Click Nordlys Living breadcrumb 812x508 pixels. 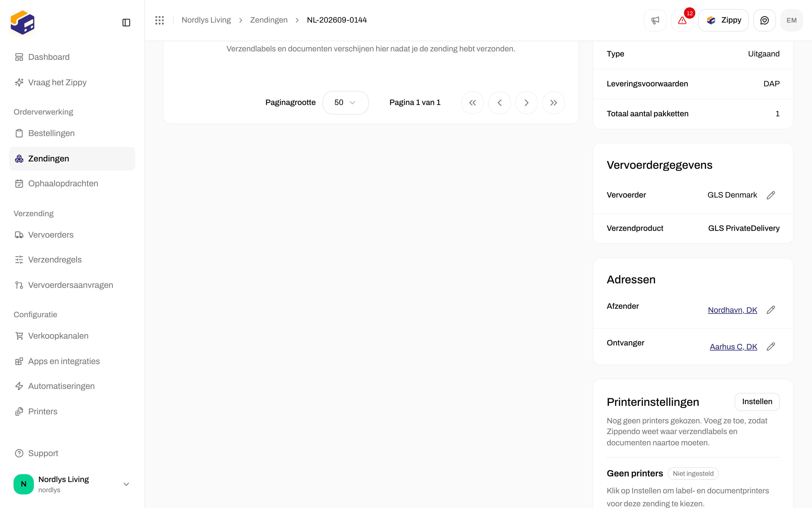[206, 20]
